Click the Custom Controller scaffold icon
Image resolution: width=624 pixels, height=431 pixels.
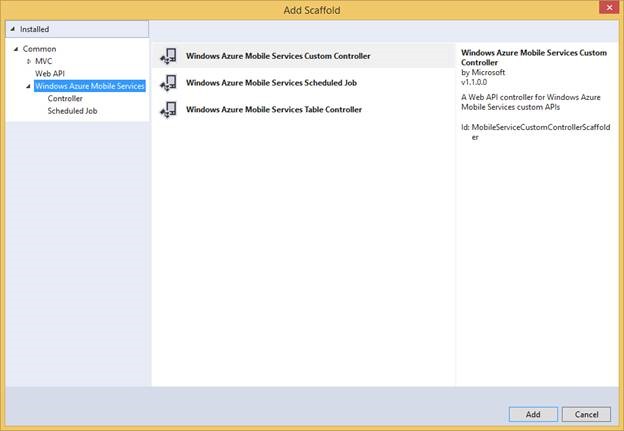169,56
